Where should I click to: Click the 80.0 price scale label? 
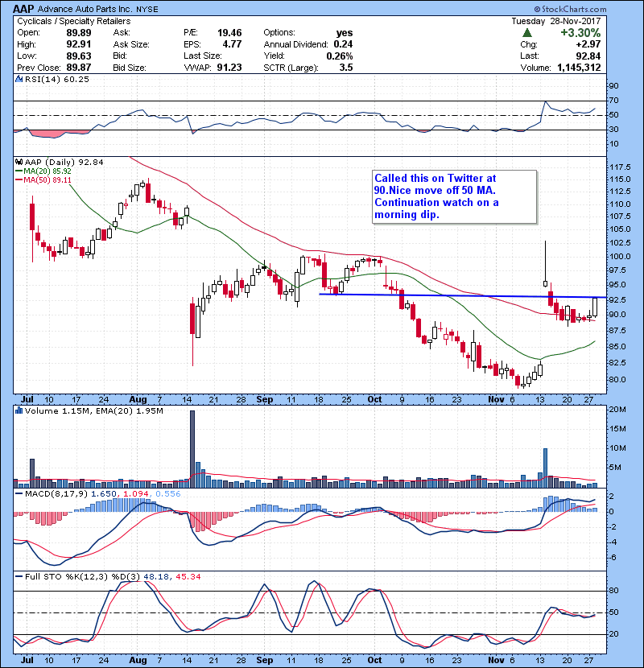(617, 380)
